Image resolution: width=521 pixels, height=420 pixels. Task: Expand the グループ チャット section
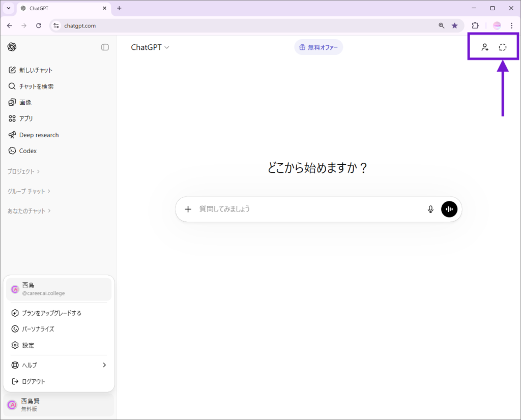click(x=30, y=191)
